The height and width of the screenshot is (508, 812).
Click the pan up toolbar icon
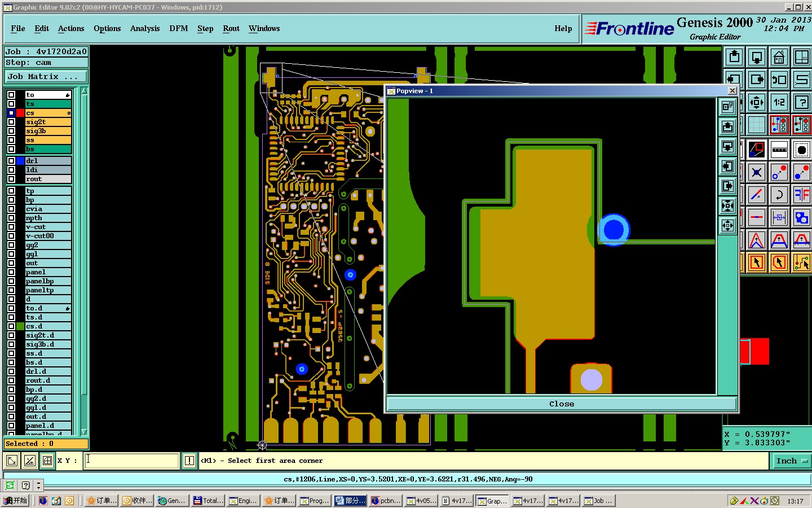734,57
